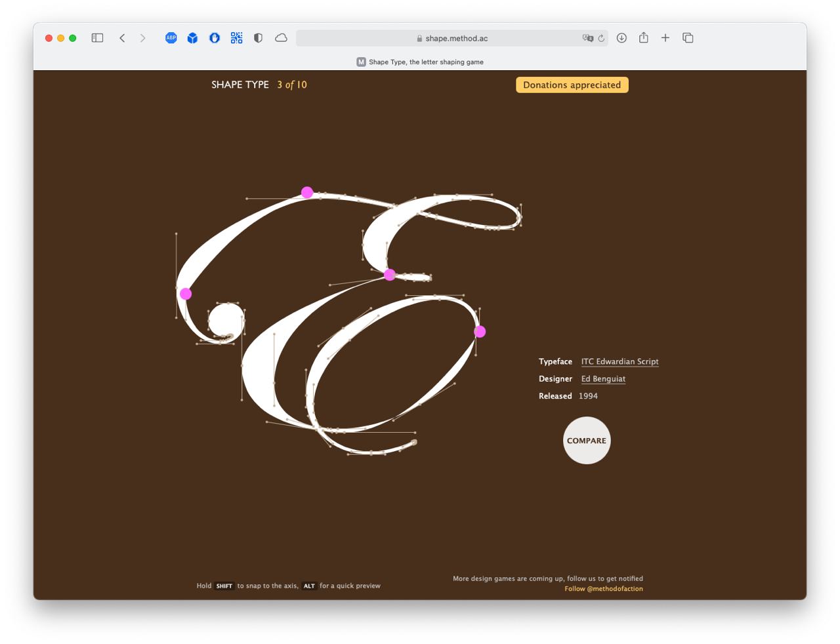Viewport: 840px width, 644px height.
Task: Show Safari downloads
Action: (x=621, y=38)
